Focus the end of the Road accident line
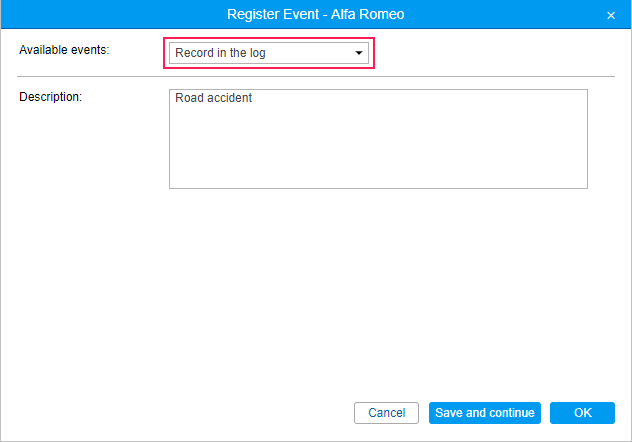Viewport: 632px width, 442px height. click(x=254, y=98)
